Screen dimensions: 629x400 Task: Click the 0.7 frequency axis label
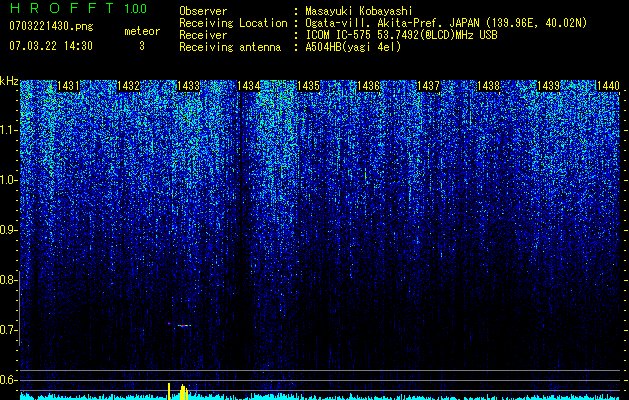click(9, 330)
